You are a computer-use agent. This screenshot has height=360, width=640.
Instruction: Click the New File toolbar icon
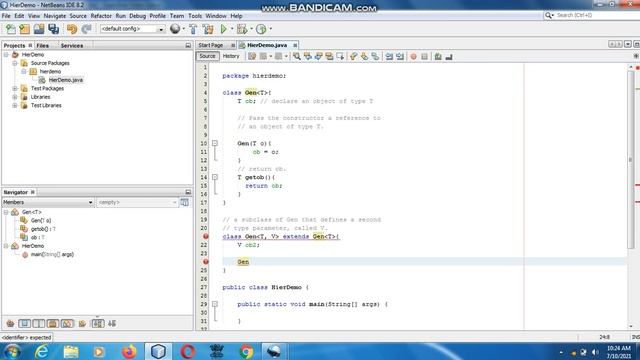[x=11, y=29]
